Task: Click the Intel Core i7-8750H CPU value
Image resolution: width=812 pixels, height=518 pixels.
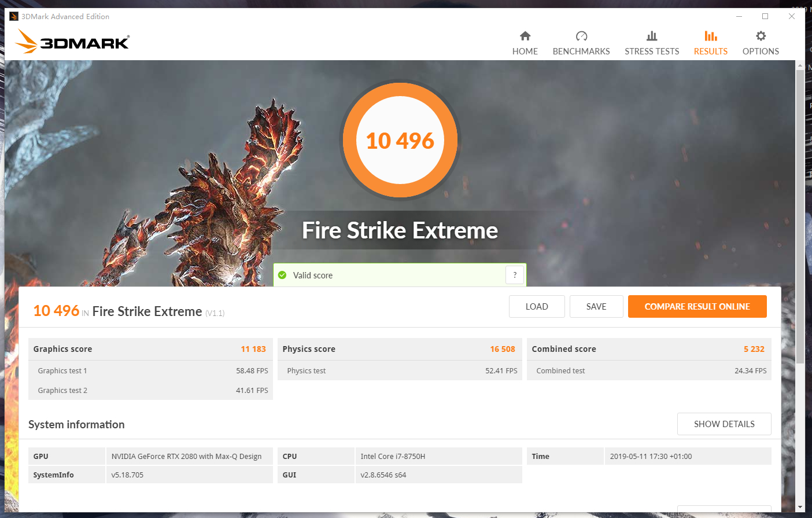Action: coord(393,456)
